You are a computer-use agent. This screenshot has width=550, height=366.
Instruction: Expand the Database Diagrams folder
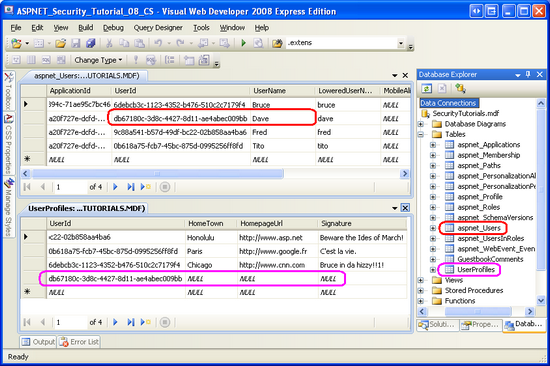click(x=421, y=124)
